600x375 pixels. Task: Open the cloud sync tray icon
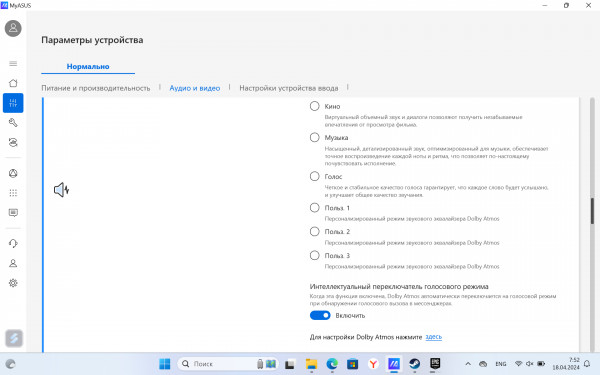click(483, 364)
